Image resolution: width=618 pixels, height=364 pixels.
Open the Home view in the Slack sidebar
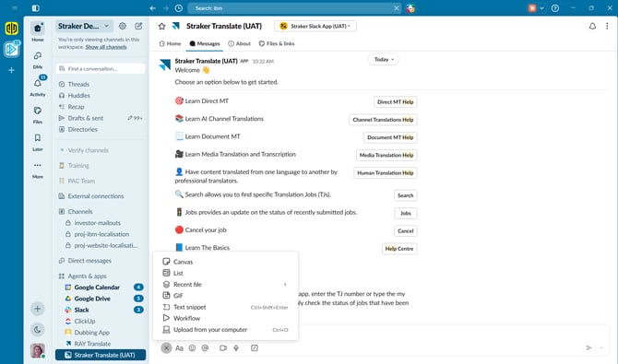tap(38, 31)
